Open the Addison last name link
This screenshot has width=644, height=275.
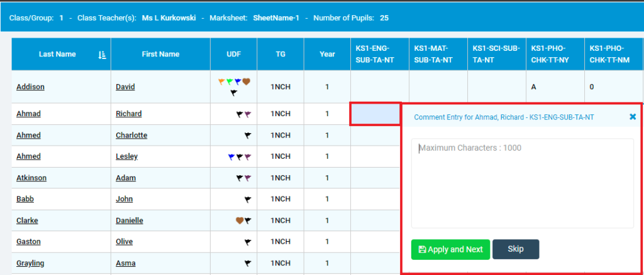[x=30, y=87]
